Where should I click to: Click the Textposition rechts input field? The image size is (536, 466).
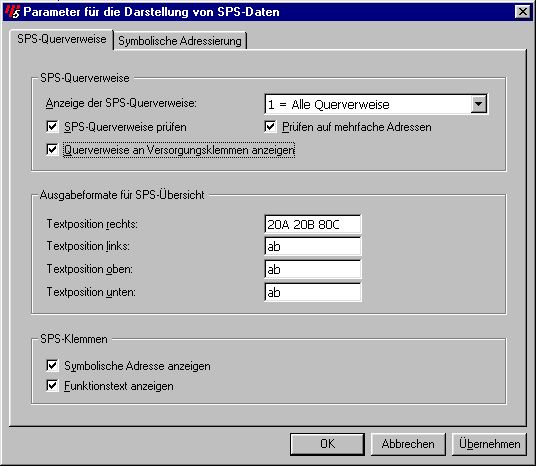point(312,224)
